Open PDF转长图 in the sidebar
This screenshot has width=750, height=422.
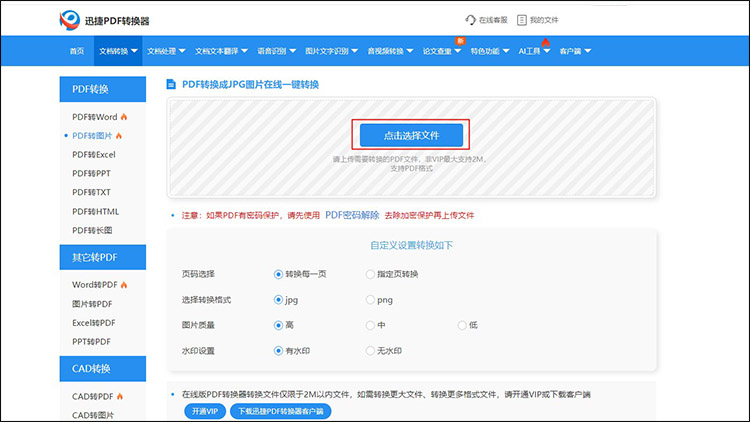coord(92,230)
